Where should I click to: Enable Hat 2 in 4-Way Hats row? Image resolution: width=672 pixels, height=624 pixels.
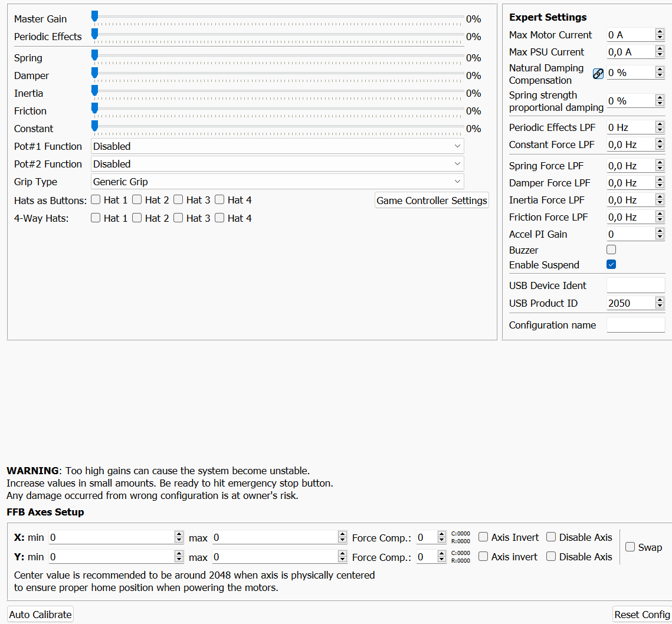[x=137, y=218]
